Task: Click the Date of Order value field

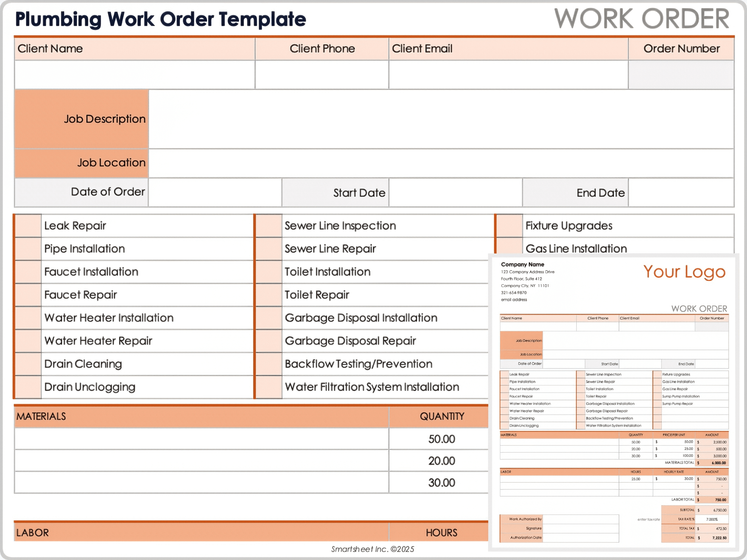Action: [215, 192]
